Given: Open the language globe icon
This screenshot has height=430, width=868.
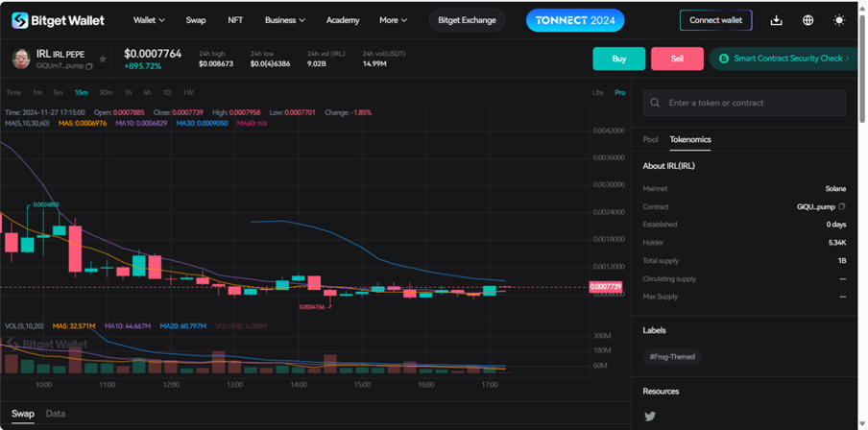Looking at the screenshot, I should click(808, 20).
